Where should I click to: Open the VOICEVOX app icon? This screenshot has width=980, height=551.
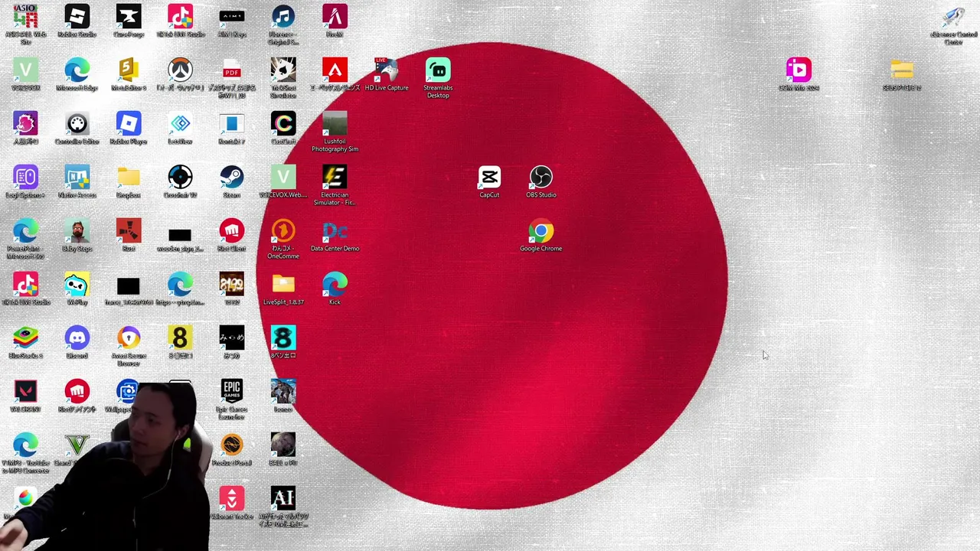pyautogui.click(x=25, y=70)
